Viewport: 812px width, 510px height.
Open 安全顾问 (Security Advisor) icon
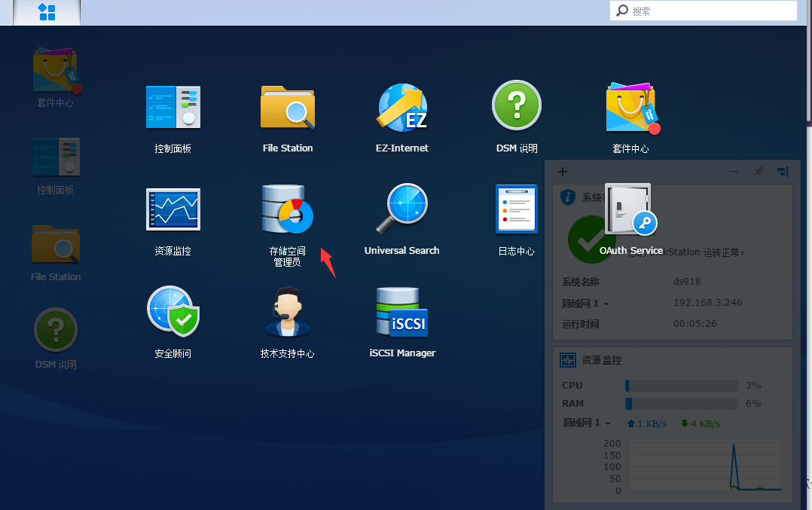pos(172,313)
